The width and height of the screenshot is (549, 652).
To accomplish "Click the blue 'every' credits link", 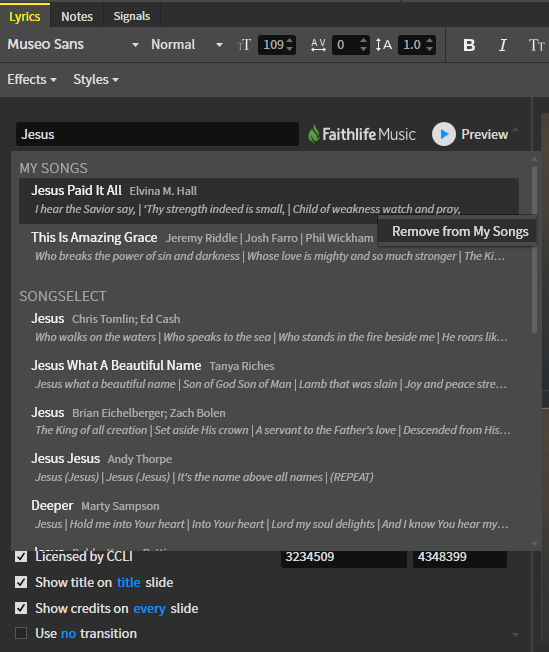I will [x=149, y=608].
